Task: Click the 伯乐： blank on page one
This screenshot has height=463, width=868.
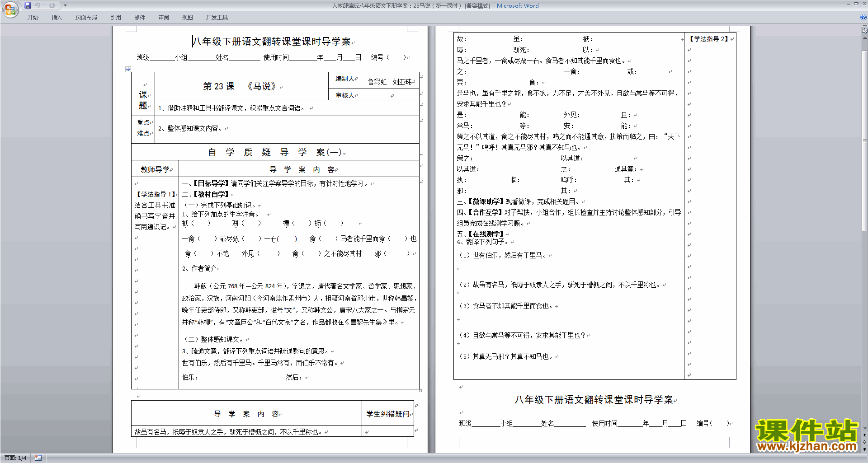Action: pos(190,377)
